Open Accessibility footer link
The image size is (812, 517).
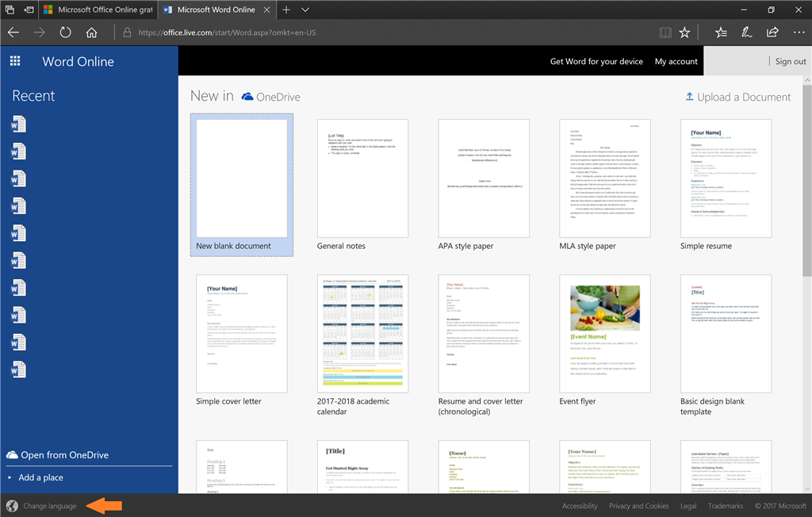580,506
